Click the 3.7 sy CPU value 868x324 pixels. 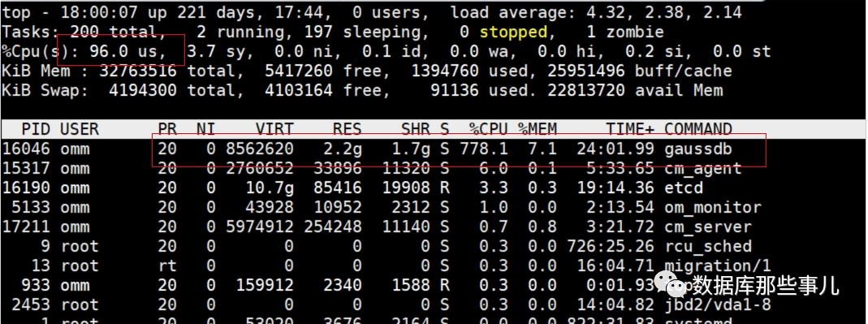coord(220,51)
